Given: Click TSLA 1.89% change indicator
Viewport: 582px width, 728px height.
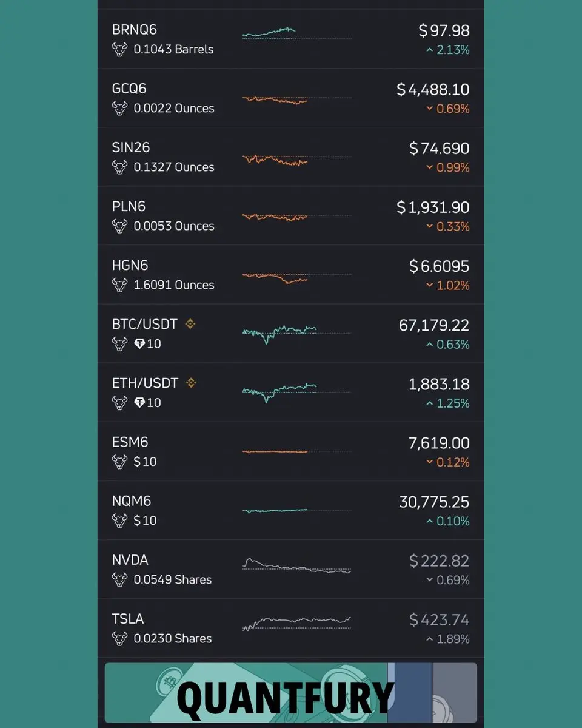Looking at the screenshot, I should point(447,639).
